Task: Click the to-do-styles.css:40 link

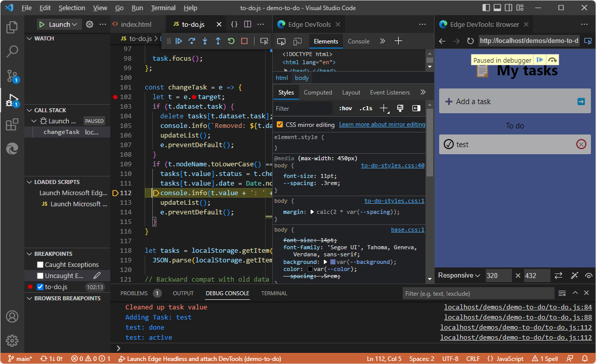Action: (x=392, y=165)
